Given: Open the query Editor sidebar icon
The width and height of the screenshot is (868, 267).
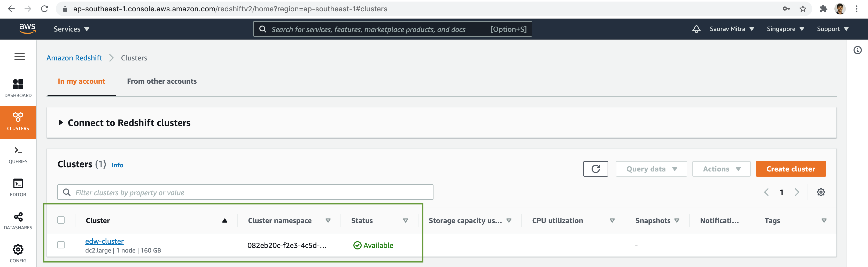Looking at the screenshot, I should coord(18,188).
